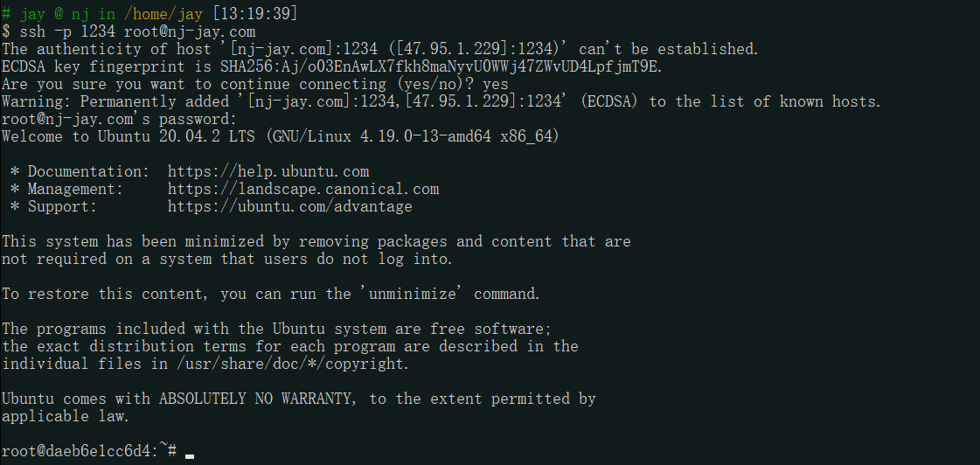
Task: Click the 'ABSOLUTELY NO WARRANTY' text
Action: [x=256, y=399]
